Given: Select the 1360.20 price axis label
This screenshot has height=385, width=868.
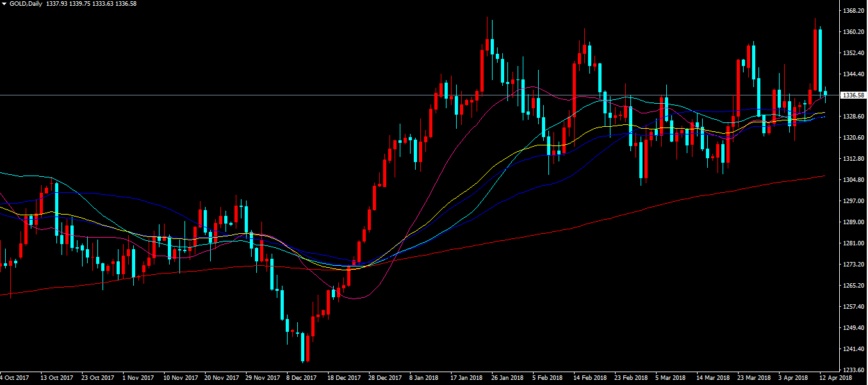Looking at the screenshot, I should (855, 32).
